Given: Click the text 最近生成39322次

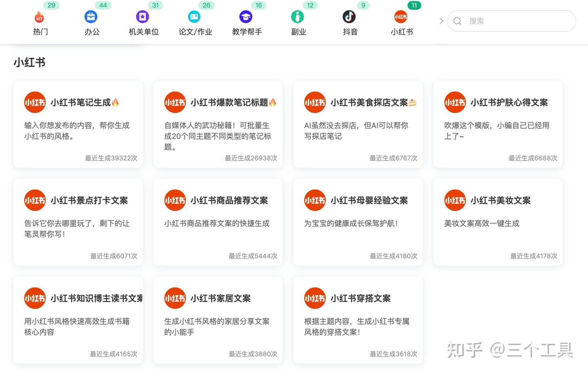Looking at the screenshot, I should [x=111, y=158].
